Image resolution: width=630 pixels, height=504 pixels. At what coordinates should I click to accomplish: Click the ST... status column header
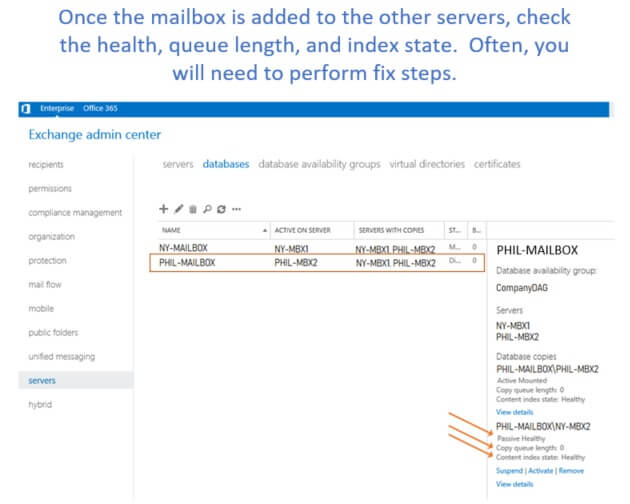tap(456, 230)
